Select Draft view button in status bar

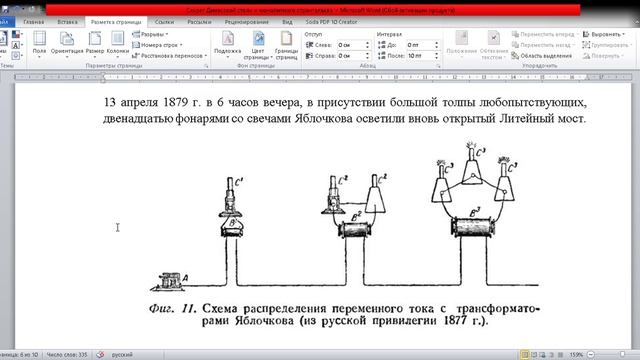pos(561,355)
